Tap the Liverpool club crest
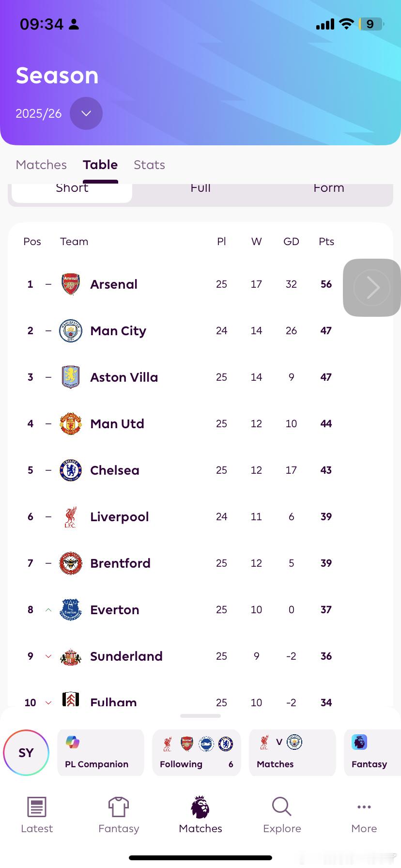The width and height of the screenshot is (401, 868). pos(71,517)
